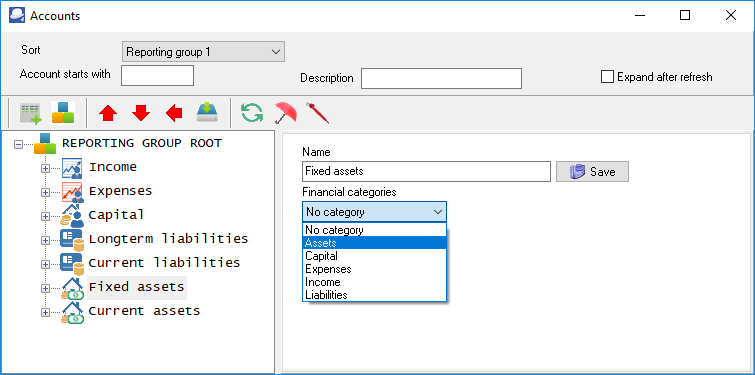Minimize the Accounts window
Screen dimensions: 755x375
tap(639, 15)
